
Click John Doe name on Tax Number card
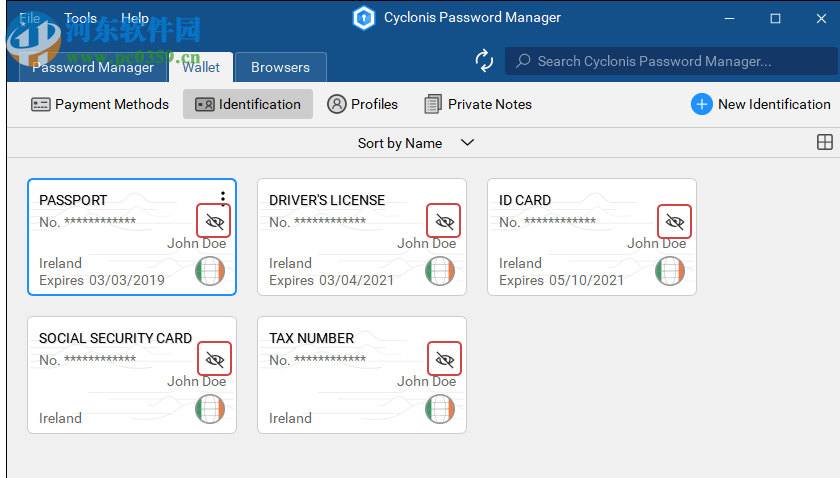(x=426, y=381)
